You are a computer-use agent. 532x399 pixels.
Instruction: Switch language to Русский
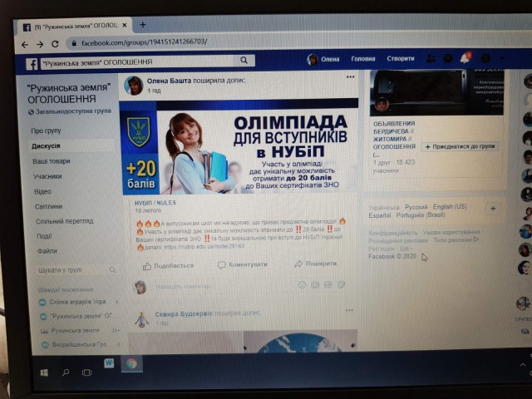(416, 207)
